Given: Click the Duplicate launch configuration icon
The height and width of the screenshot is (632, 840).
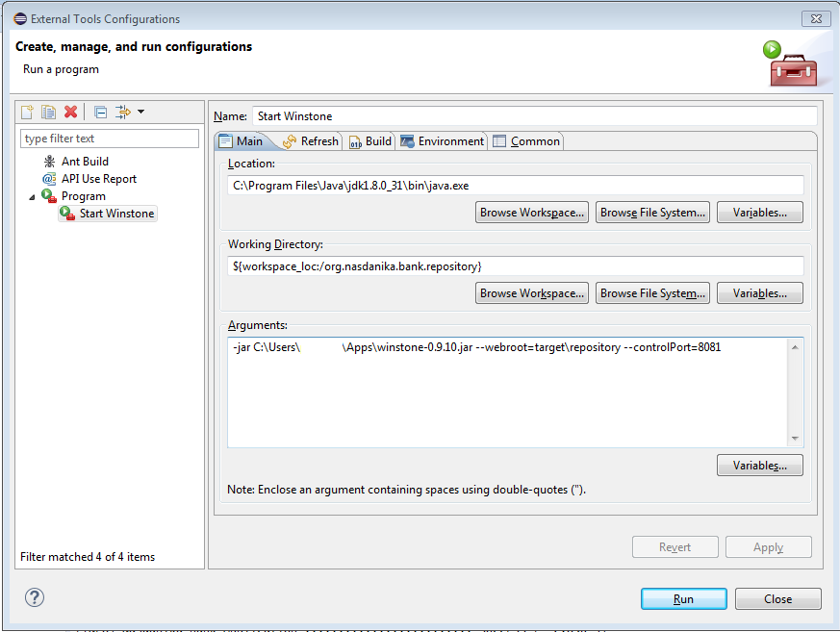Looking at the screenshot, I should (x=49, y=112).
